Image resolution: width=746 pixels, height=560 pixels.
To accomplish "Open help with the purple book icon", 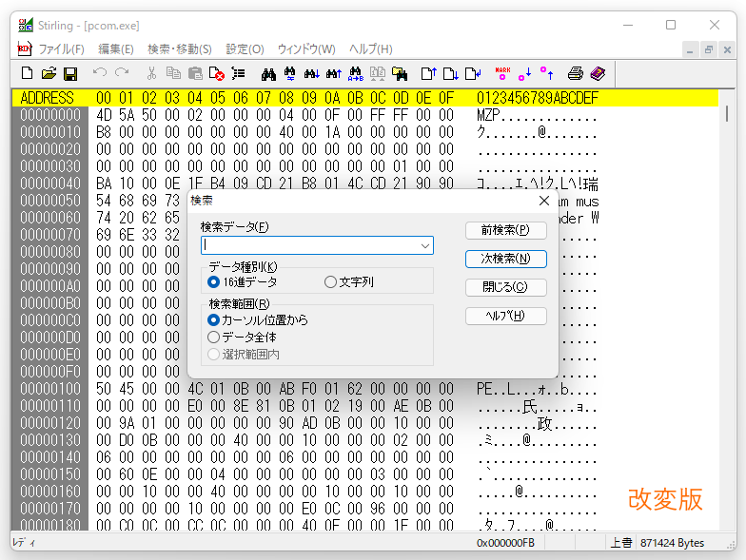I will (598, 73).
